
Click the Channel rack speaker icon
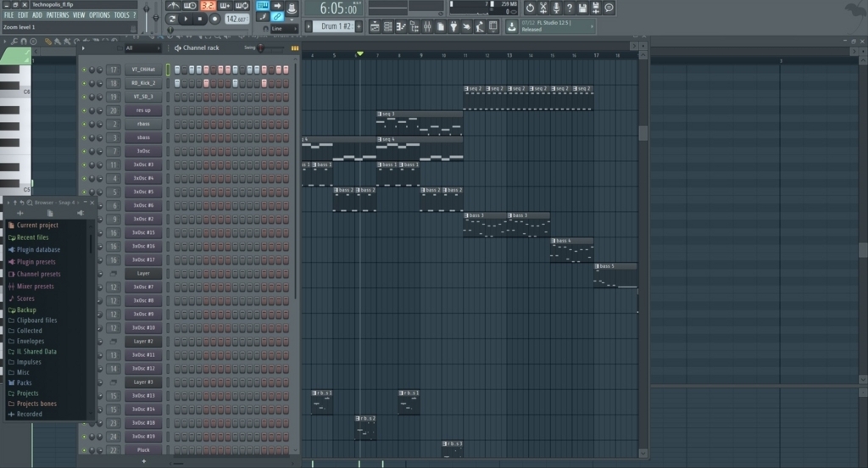click(178, 48)
